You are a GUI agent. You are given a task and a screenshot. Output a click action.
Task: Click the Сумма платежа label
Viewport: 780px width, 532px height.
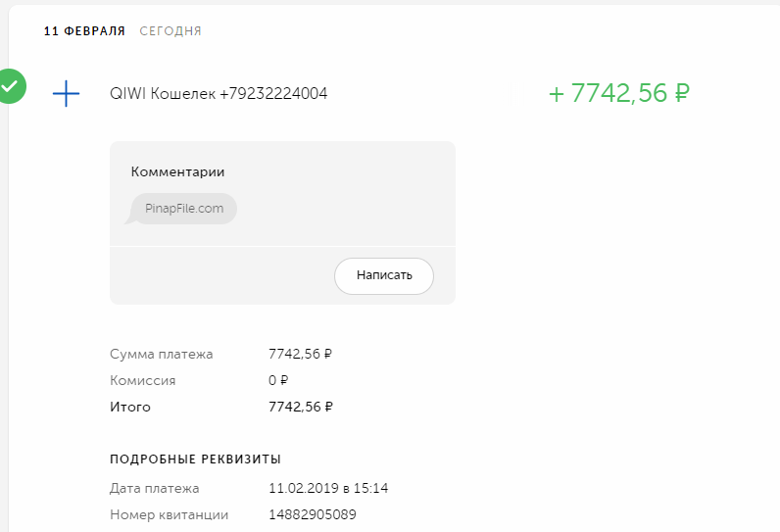161,354
